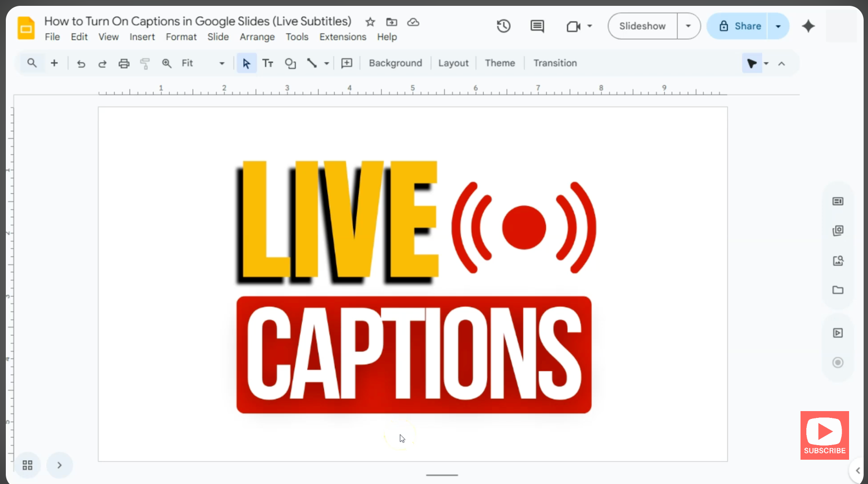
Task: Open the View menu
Action: 108,37
